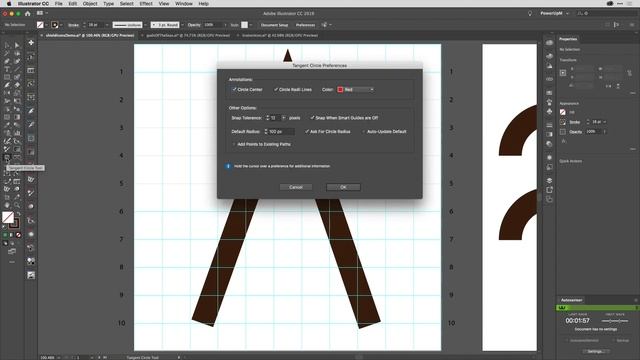The height and width of the screenshot is (360, 640).
Task: Open Arrange Documents icon
Action: click(41, 13)
